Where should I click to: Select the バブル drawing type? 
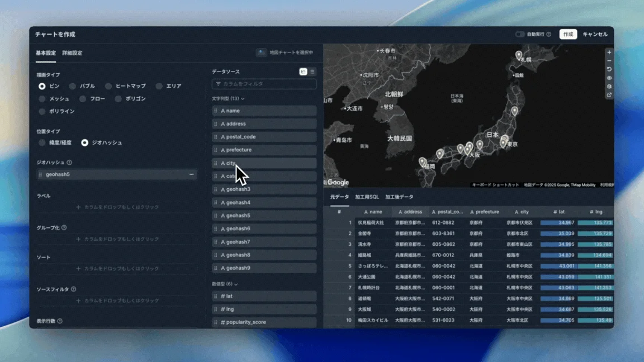73,85
